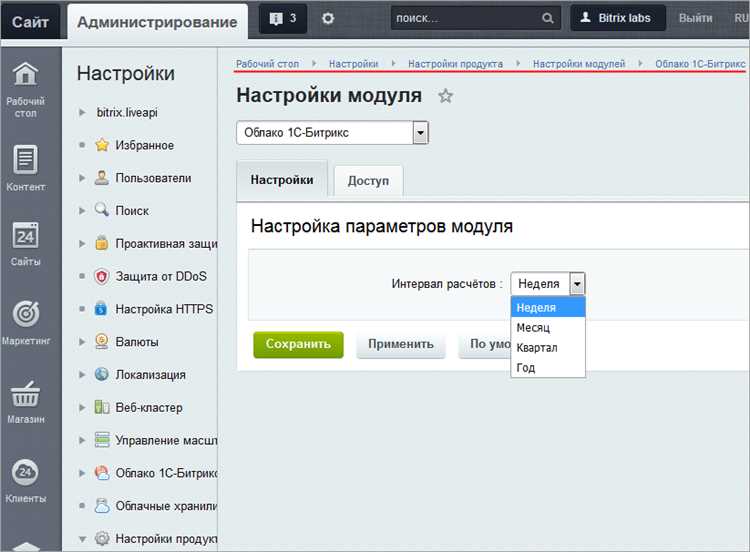Click the green Сохранить button
This screenshot has width=750, height=552.
coord(298,344)
